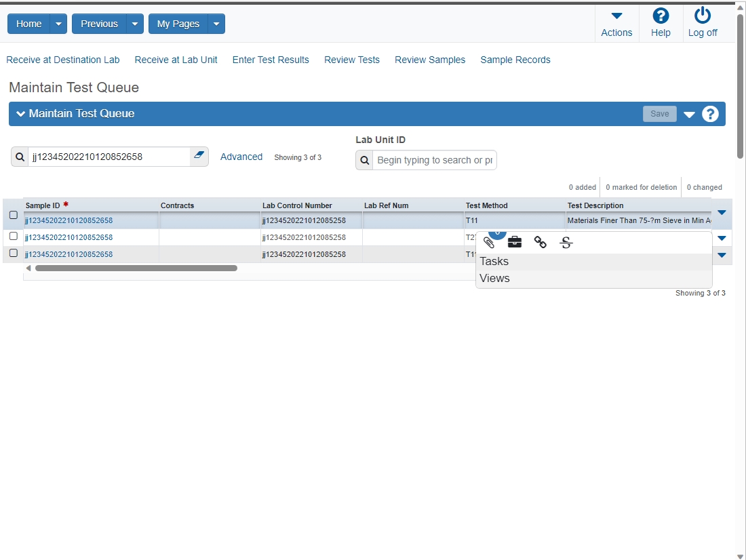The image size is (746, 560).
Task: Open row actions arrow for second row
Action: (x=722, y=238)
